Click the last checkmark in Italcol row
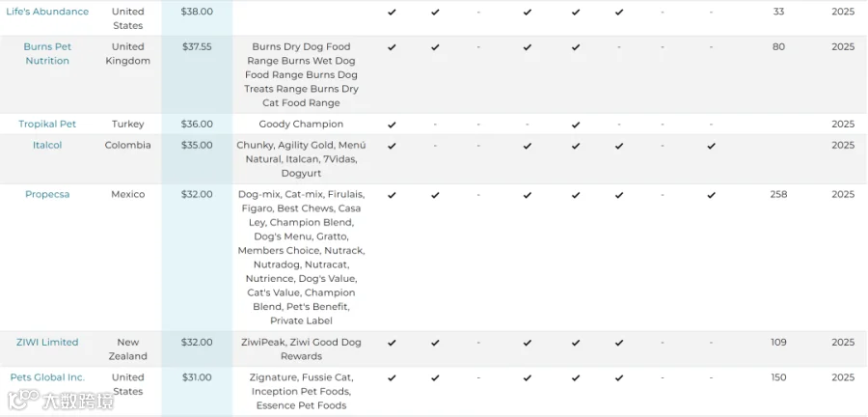Screen dimensions: 868x417 [712, 146]
